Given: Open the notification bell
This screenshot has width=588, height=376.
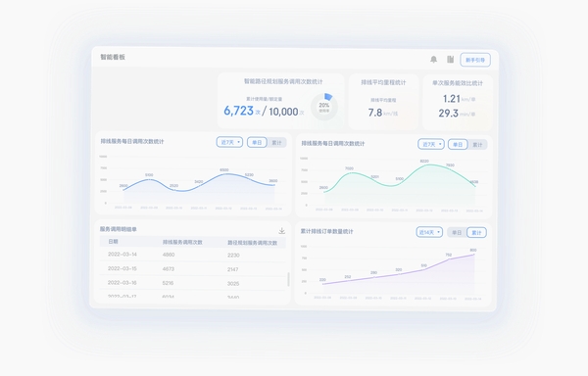Looking at the screenshot, I should click(x=433, y=59).
